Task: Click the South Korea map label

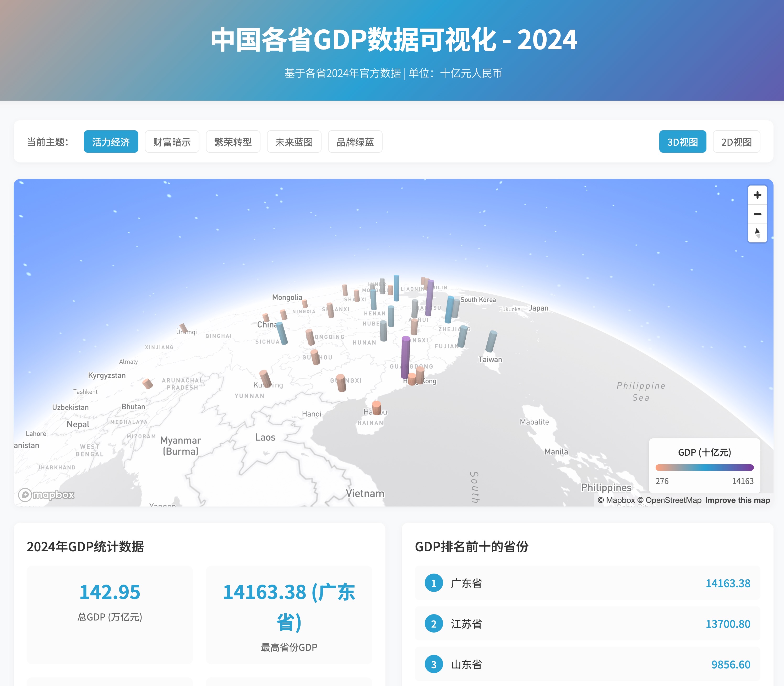Action: (x=478, y=300)
